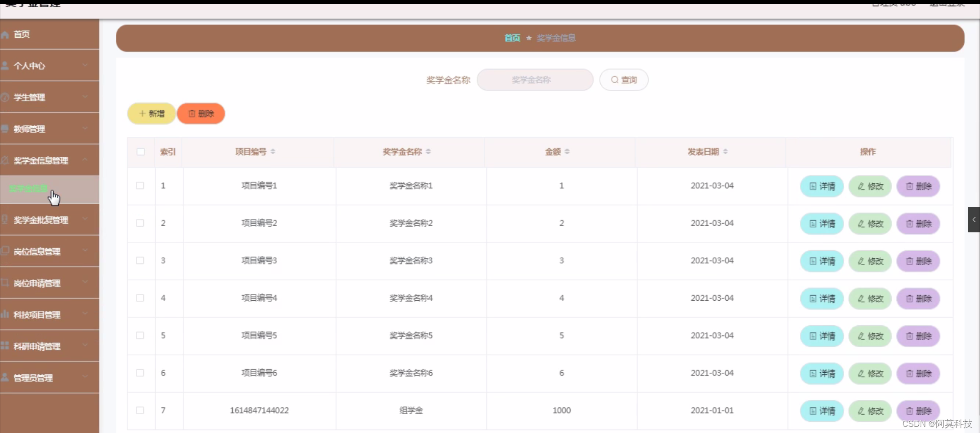The width and height of the screenshot is (980, 433).
Task: Check the checkbox for row 3
Action: pos(140,260)
